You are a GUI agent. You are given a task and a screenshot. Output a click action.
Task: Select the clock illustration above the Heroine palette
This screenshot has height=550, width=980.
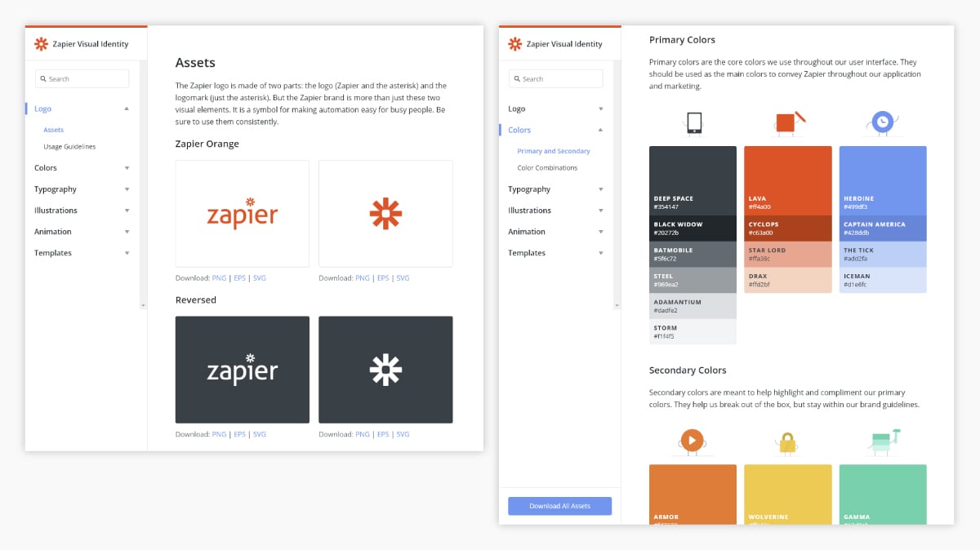coord(882,122)
